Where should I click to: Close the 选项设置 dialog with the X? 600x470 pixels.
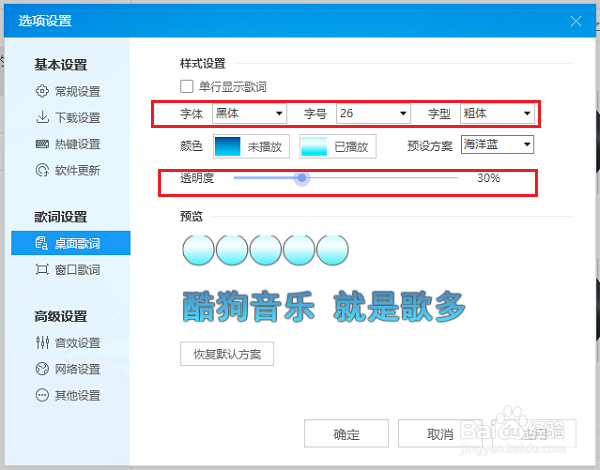coord(576,21)
